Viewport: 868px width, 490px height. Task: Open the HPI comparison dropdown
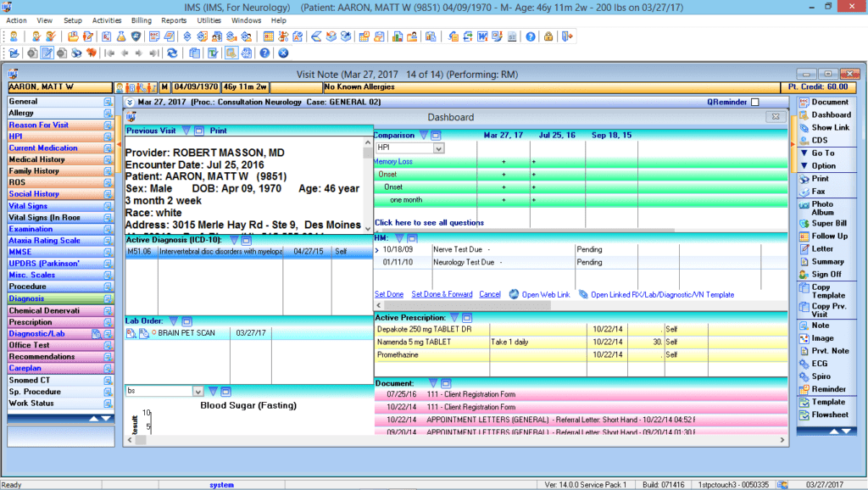coord(438,148)
